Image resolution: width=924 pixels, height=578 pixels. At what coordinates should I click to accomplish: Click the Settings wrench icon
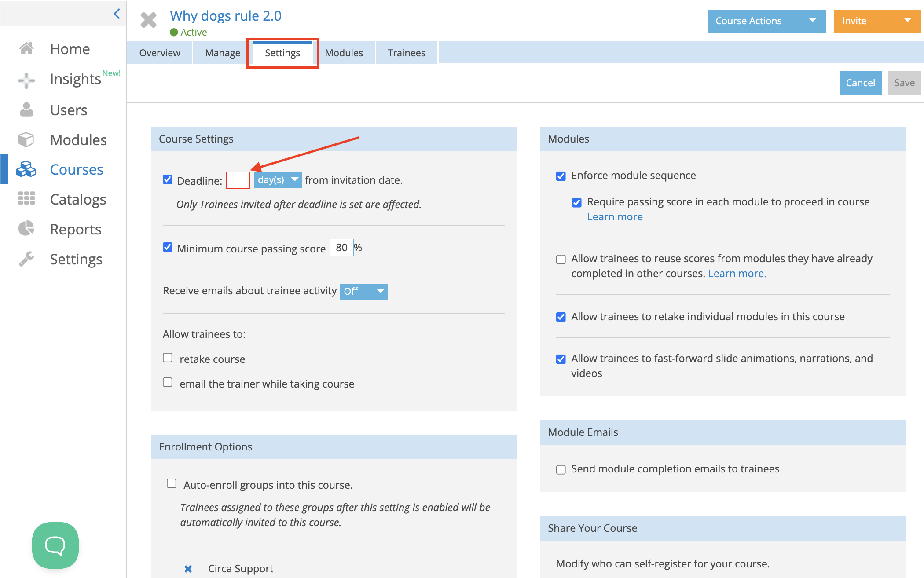point(26,259)
